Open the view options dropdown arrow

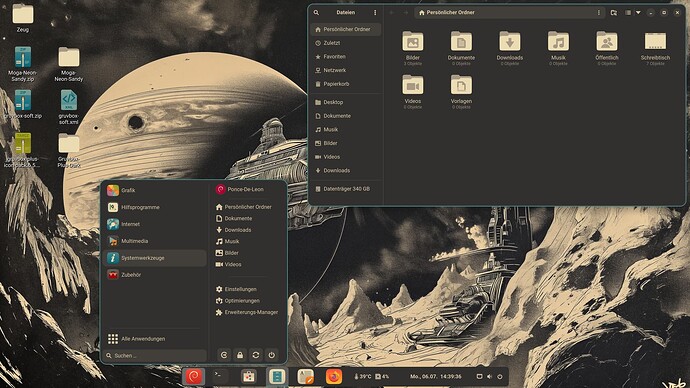638,13
